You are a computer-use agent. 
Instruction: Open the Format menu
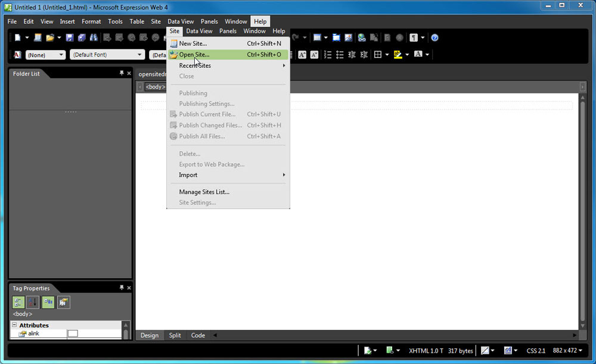(x=91, y=21)
